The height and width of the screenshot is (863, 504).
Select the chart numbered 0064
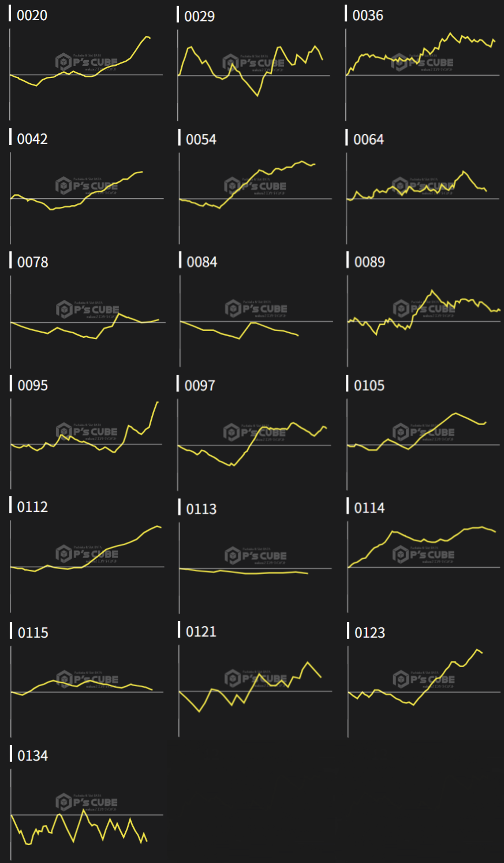tap(423, 198)
